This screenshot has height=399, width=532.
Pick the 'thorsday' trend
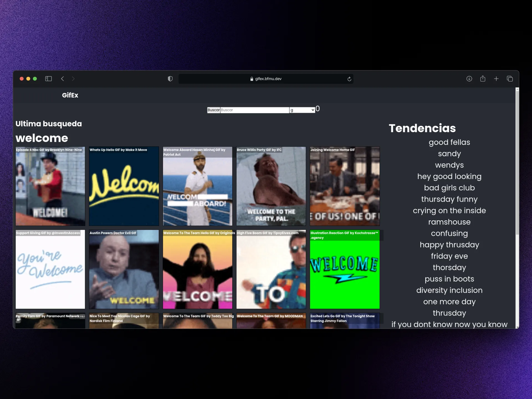click(449, 267)
